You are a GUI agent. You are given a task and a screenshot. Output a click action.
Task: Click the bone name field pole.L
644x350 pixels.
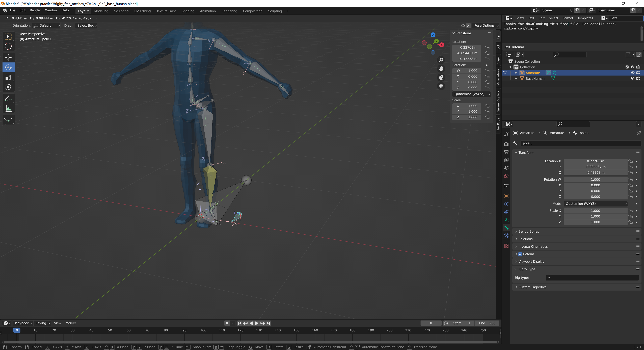[580, 143]
